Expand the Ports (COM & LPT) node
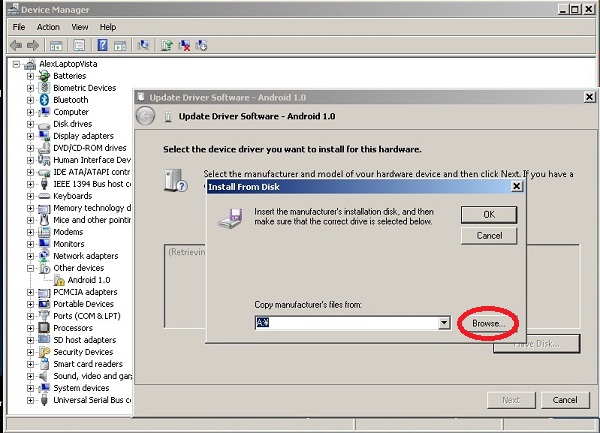Viewport: 600px width, 433px height. (30, 316)
